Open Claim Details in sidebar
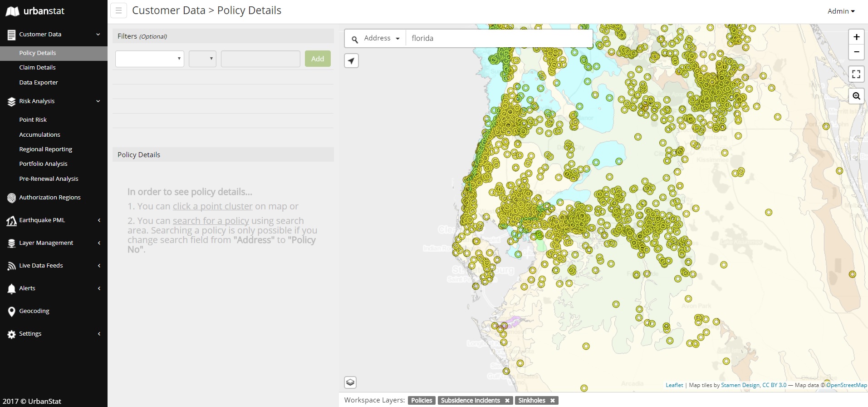This screenshot has width=868, height=407. 37,67
